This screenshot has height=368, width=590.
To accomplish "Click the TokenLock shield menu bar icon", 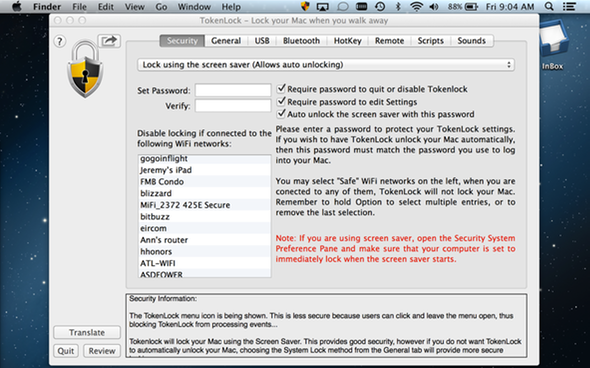I will click(x=305, y=6).
